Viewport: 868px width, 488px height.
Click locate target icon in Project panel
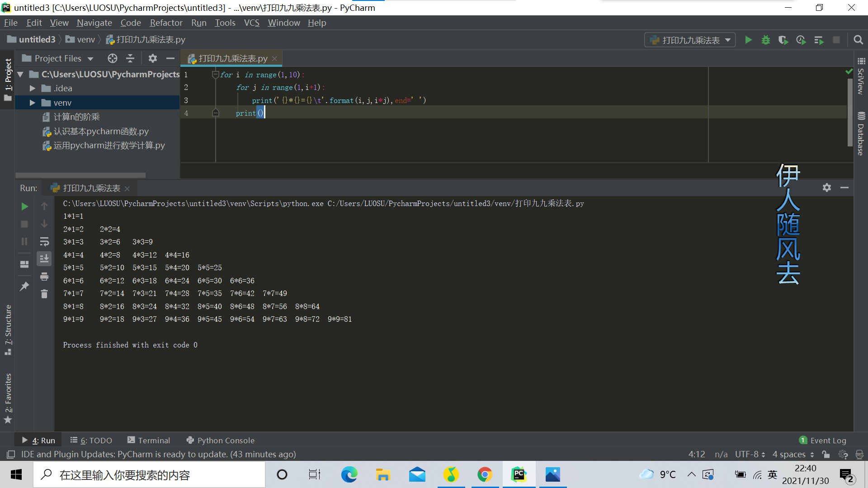(x=112, y=58)
